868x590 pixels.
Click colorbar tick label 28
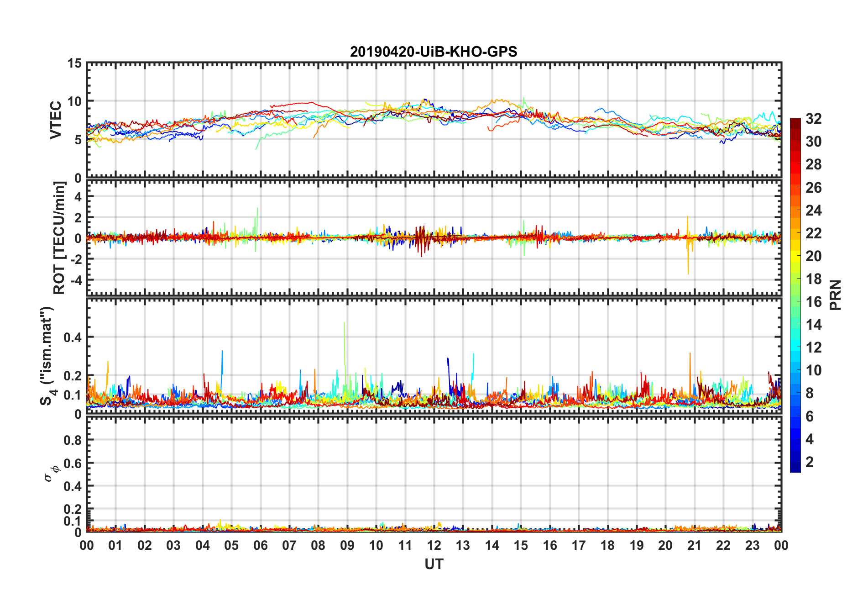[813, 164]
